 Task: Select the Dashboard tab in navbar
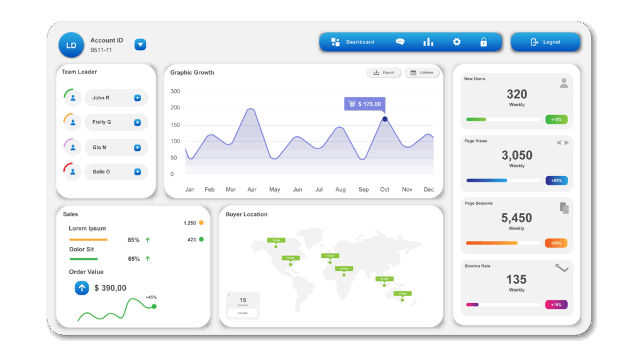point(353,42)
